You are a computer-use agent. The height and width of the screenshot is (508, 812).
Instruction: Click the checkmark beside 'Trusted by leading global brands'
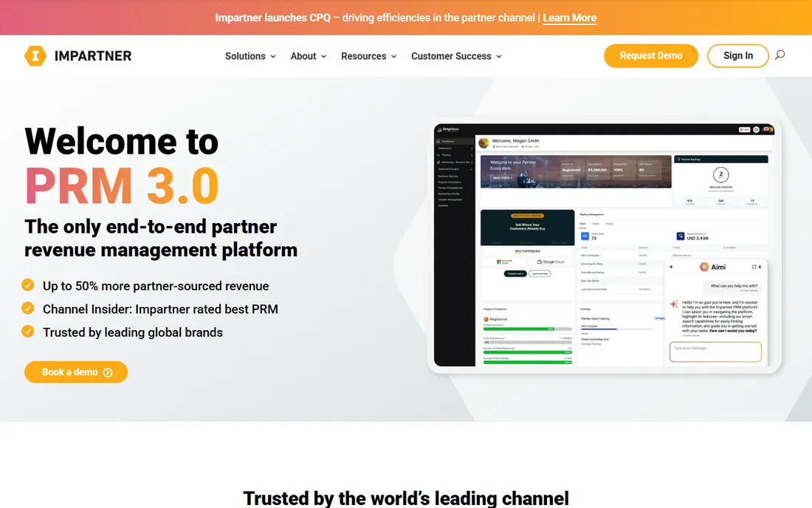(x=28, y=332)
